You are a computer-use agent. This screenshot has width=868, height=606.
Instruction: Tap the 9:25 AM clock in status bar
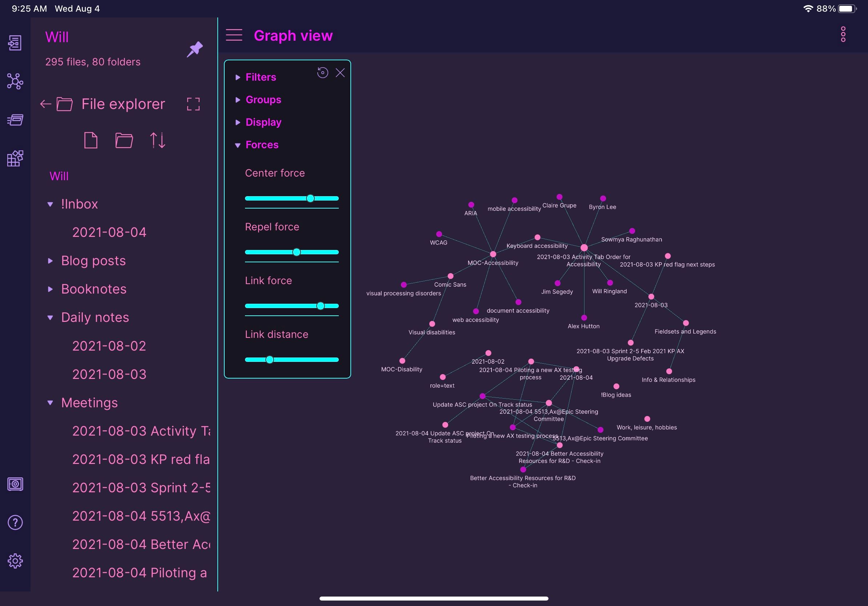(x=29, y=8)
